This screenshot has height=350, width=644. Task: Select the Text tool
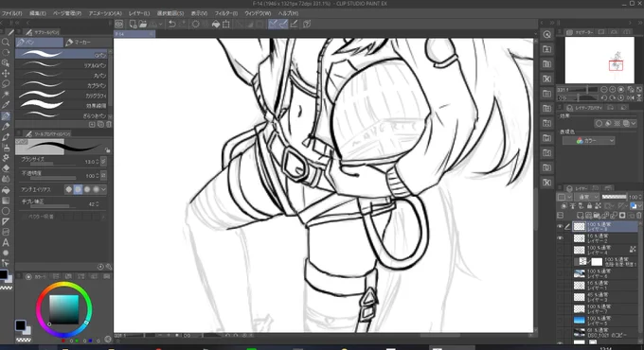point(6,243)
